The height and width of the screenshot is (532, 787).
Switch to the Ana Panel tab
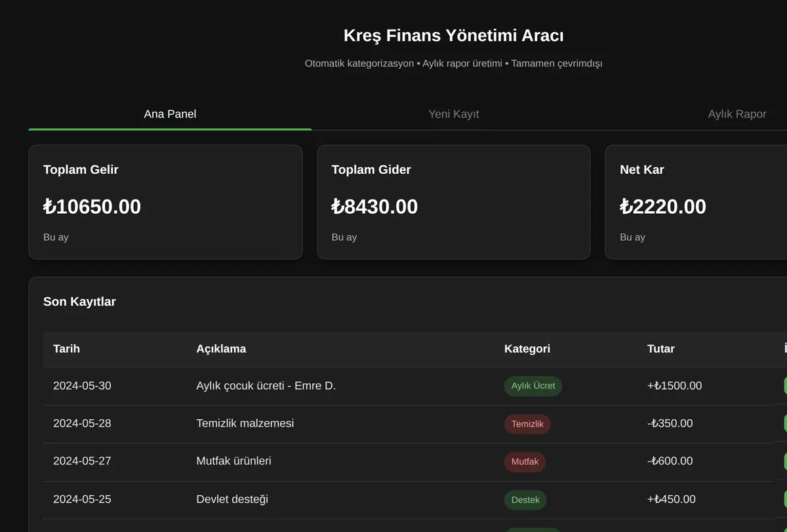pos(170,114)
